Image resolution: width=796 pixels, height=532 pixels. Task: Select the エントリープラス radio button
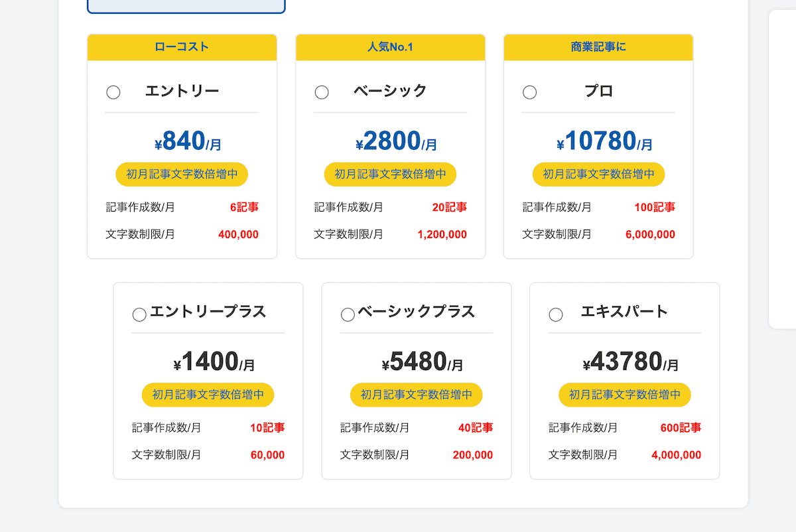[x=139, y=314]
